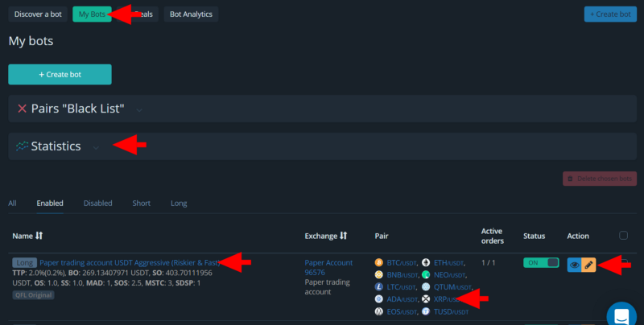Open the Paper Account 96576 link

[x=328, y=267]
